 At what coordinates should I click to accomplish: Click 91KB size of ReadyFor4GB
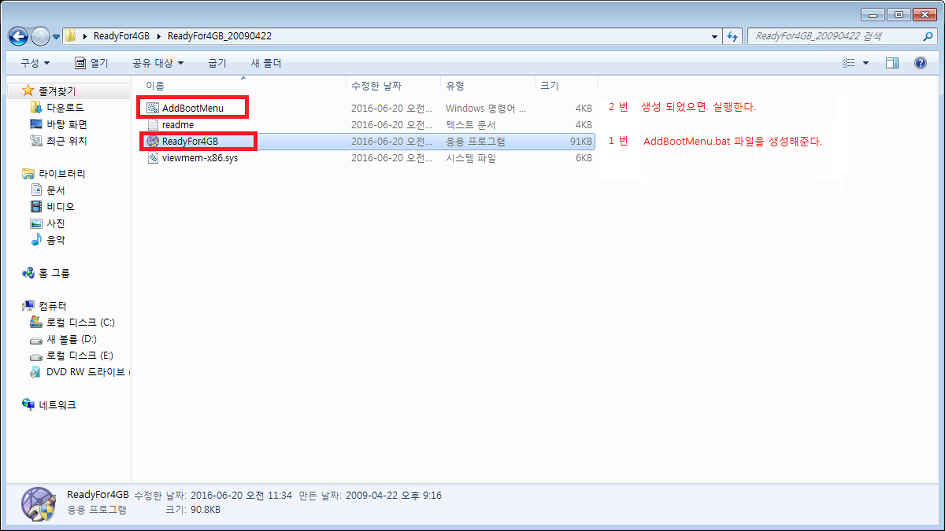pos(581,141)
